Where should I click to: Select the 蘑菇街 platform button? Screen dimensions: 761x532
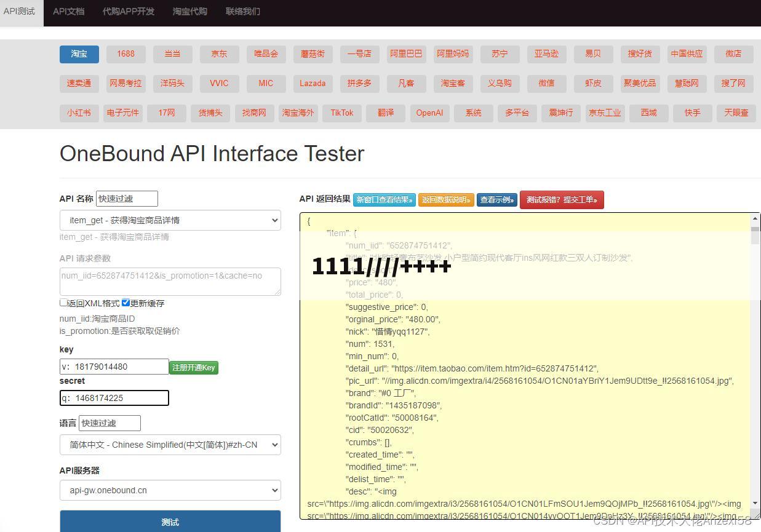[x=313, y=54]
